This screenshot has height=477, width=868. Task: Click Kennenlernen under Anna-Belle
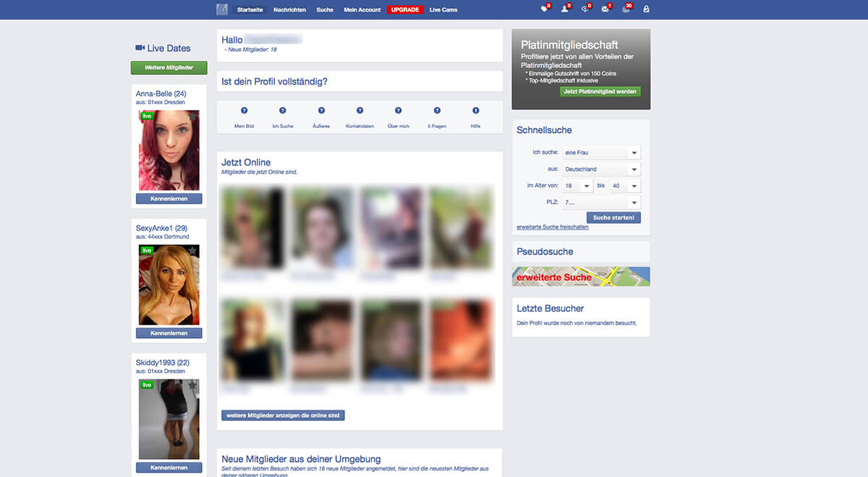pos(169,199)
